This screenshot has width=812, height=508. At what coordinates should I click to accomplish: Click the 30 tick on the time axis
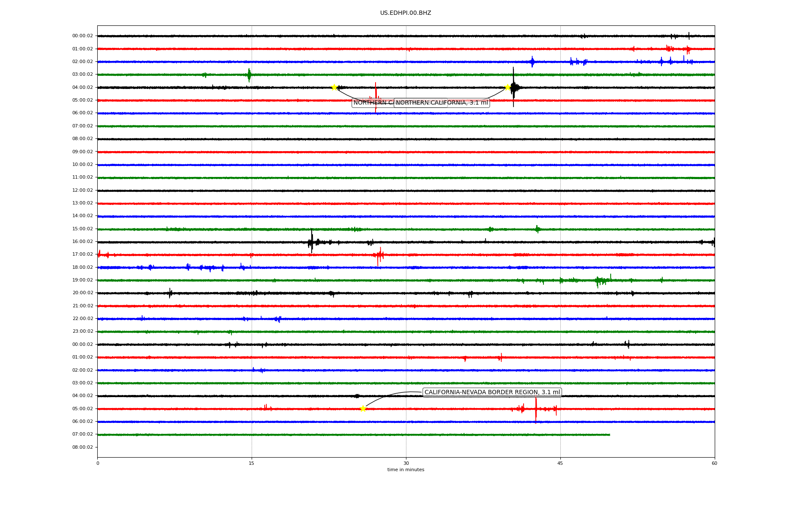(406, 463)
